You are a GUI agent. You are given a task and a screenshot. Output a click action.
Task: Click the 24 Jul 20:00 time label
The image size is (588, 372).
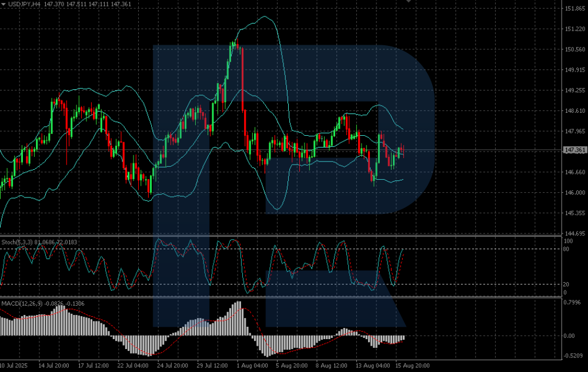(172, 366)
